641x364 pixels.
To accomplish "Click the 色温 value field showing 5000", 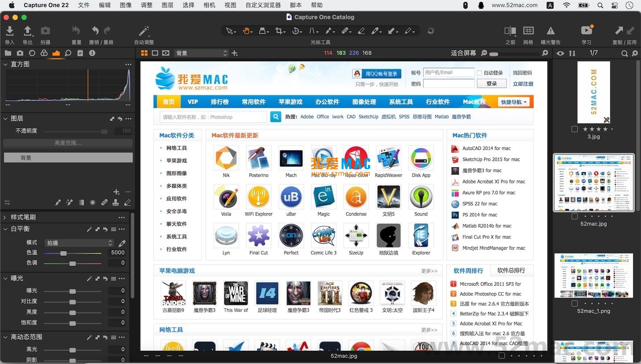I will coord(118,252).
